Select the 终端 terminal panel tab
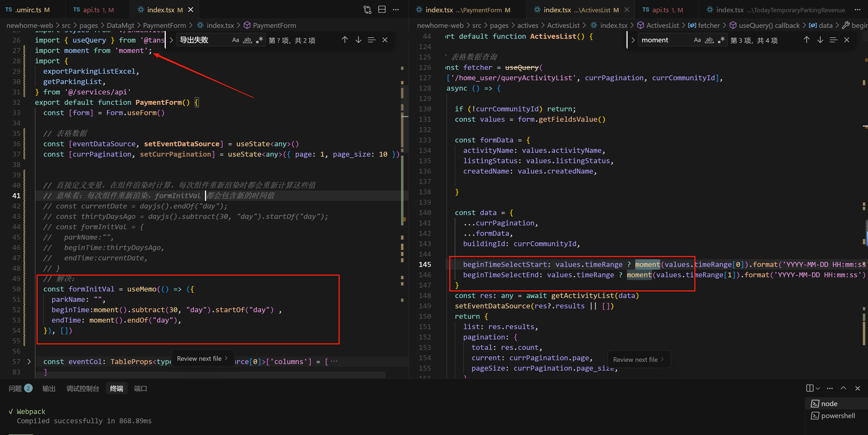 pyautogui.click(x=117, y=388)
